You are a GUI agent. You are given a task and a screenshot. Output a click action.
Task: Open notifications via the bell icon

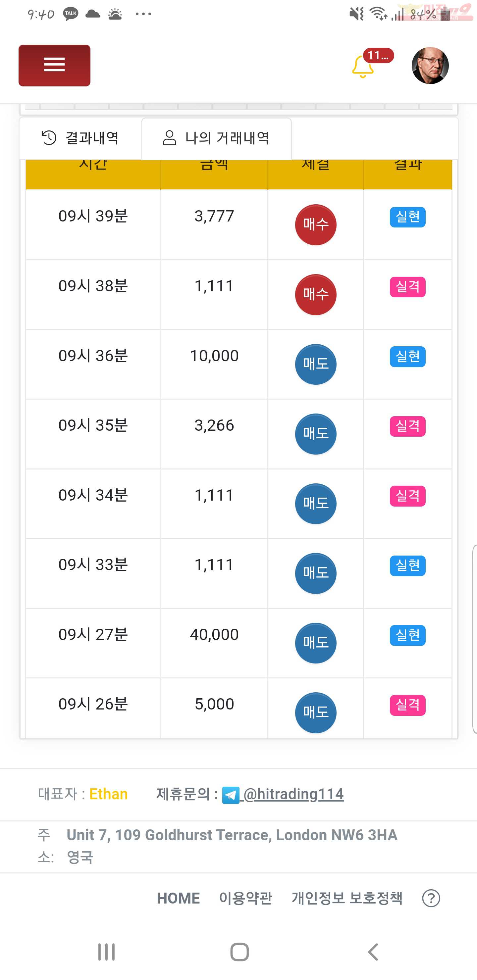tap(363, 67)
